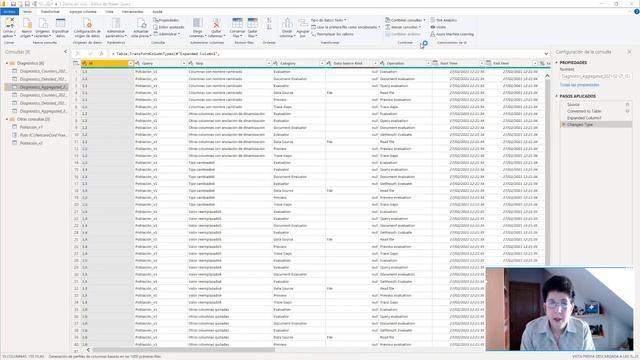Open the Id column filter dropdown
This screenshot has height=360, width=640.
[x=131, y=63]
